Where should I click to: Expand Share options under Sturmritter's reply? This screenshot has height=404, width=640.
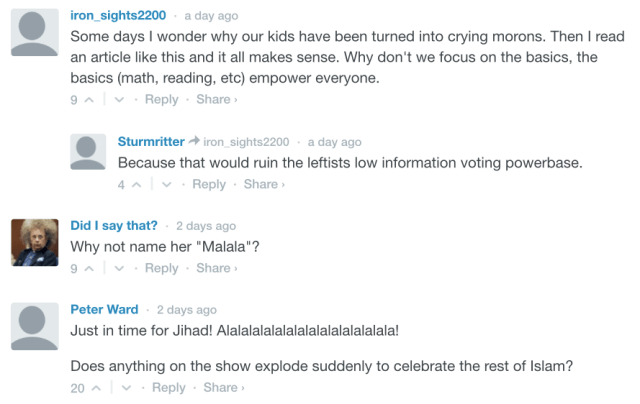point(264,185)
